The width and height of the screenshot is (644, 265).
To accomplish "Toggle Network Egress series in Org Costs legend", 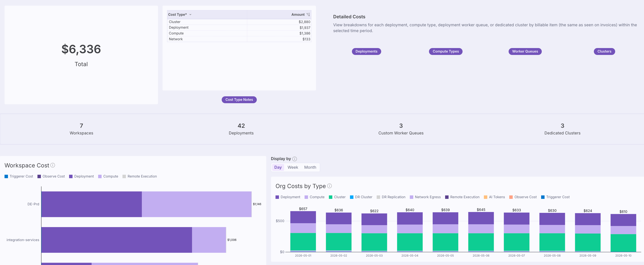I will point(425,197).
